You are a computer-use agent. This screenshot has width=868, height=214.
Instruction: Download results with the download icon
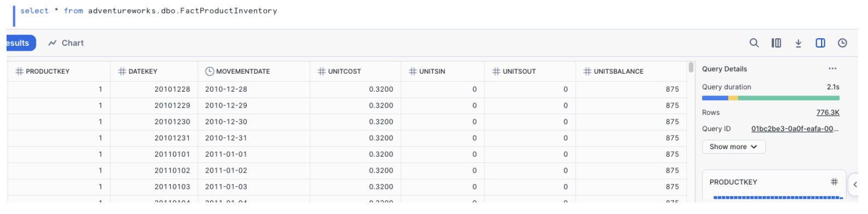click(x=798, y=43)
